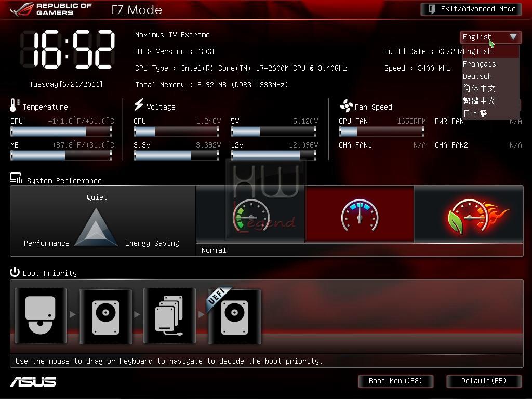Select the second hard disk boot device

click(x=105, y=316)
